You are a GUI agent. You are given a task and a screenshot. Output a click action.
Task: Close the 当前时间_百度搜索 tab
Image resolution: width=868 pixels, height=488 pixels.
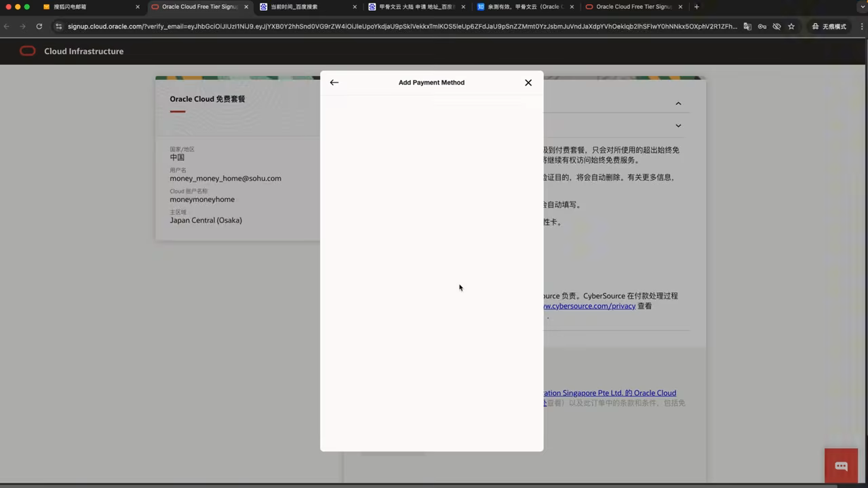[x=355, y=7]
